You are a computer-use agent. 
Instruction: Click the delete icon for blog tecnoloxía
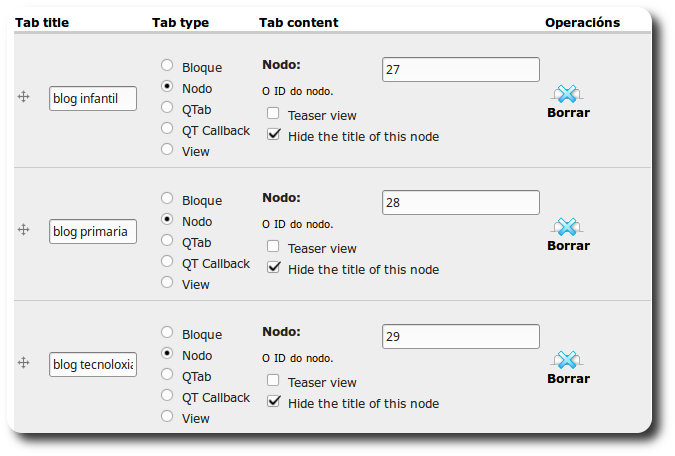(567, 360)
